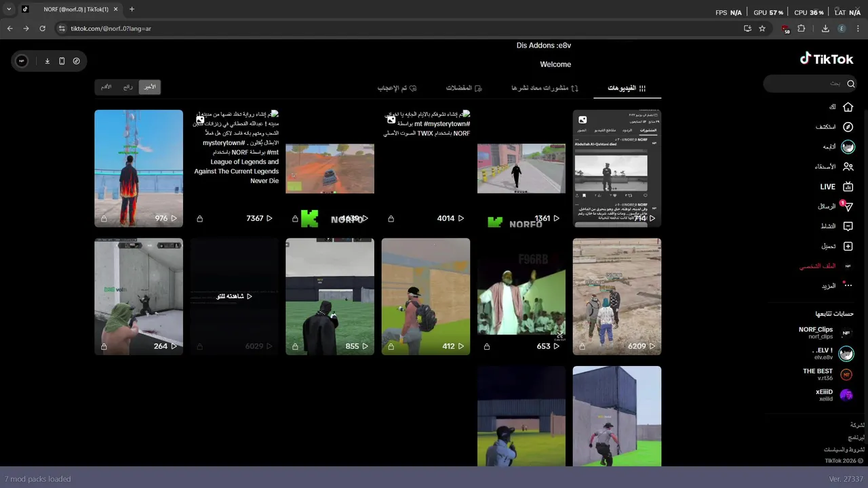This screenshot has height=488, width=868.
Task: Open the For You home icon
Action: point(848,107)
